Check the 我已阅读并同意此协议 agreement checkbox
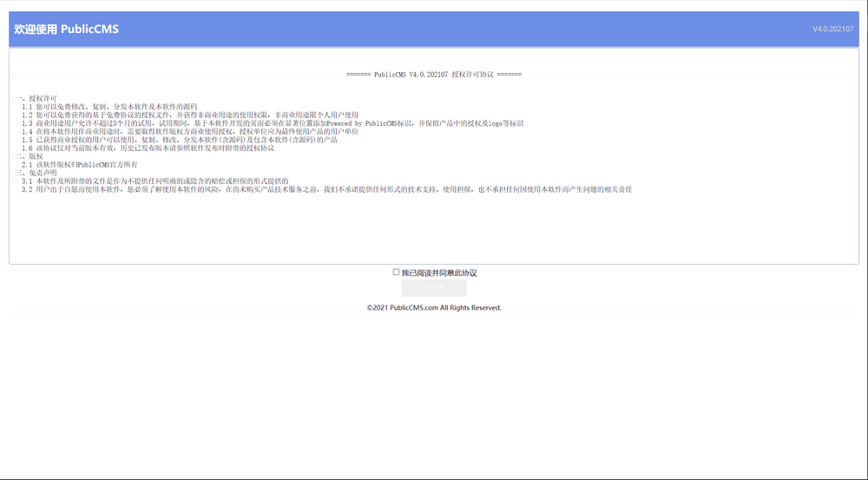868x480 pixels. coord(396,273)
